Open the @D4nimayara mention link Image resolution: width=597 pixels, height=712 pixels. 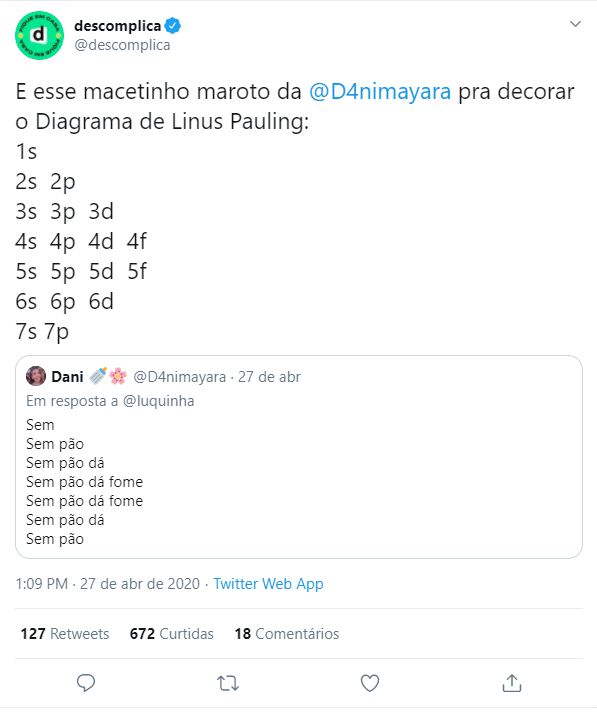(380, 91)
